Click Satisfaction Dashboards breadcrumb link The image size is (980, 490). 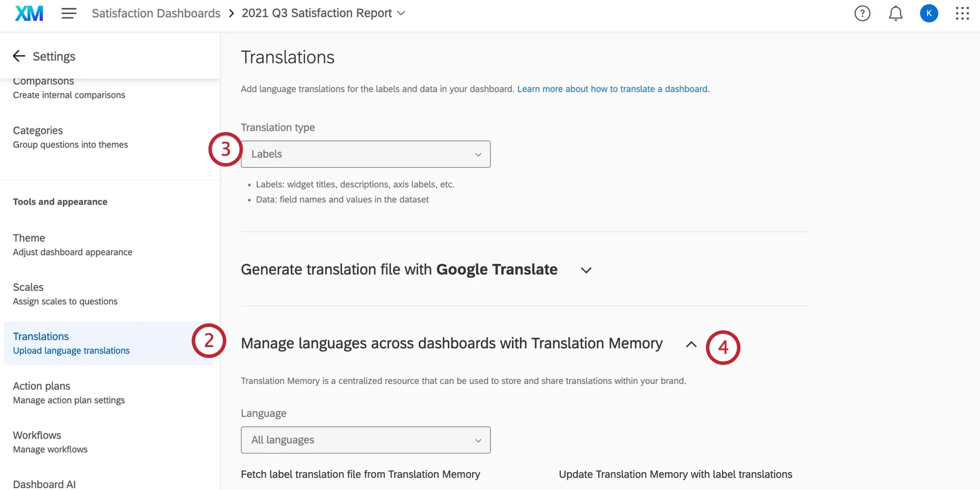point(156,13)
